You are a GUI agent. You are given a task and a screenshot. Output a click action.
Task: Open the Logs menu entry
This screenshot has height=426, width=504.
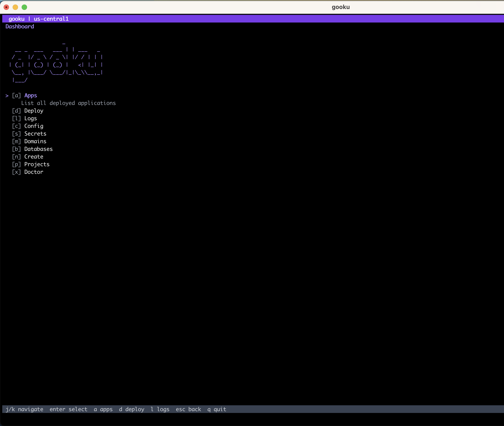coord(24,118)
